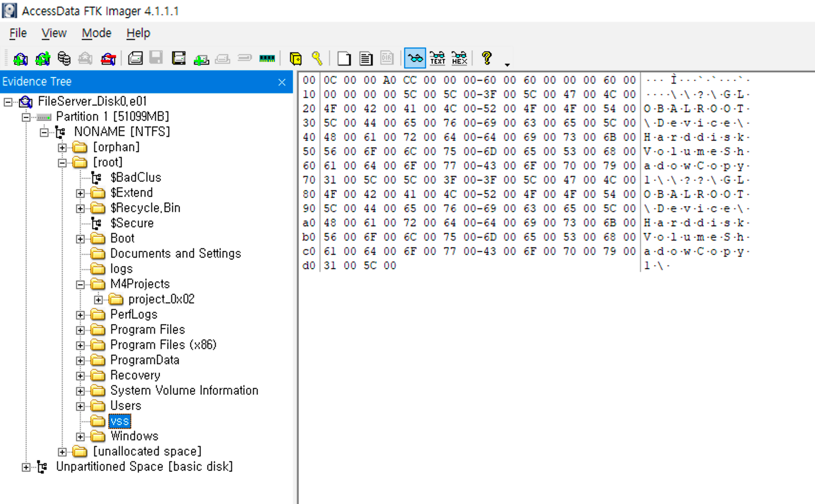Click the Export File Hash List icon
Image resolution: width=815 pixels, height=504 pixels.
pos(366,58)
